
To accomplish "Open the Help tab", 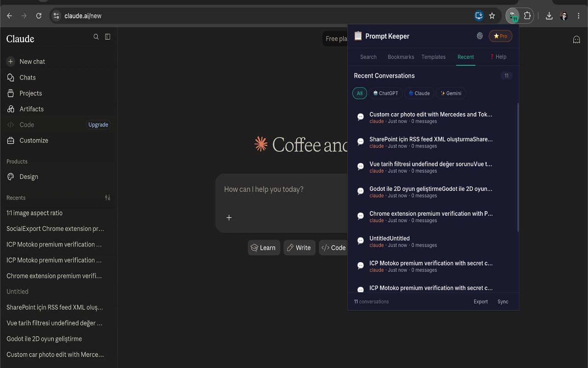I will pos(498,57).
